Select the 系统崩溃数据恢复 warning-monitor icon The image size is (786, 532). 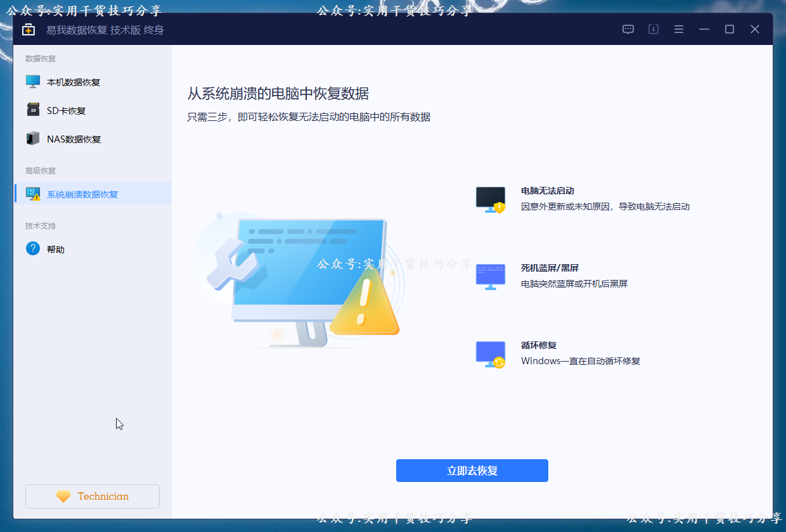pyautogui.click(x=33, y=193)
